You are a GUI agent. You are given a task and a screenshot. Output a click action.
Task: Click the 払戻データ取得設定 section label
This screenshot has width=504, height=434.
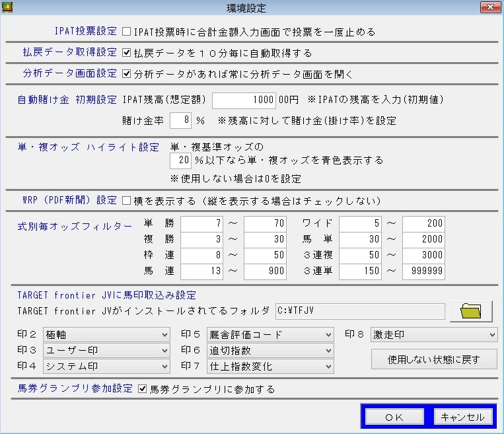[x=70, y=52]
